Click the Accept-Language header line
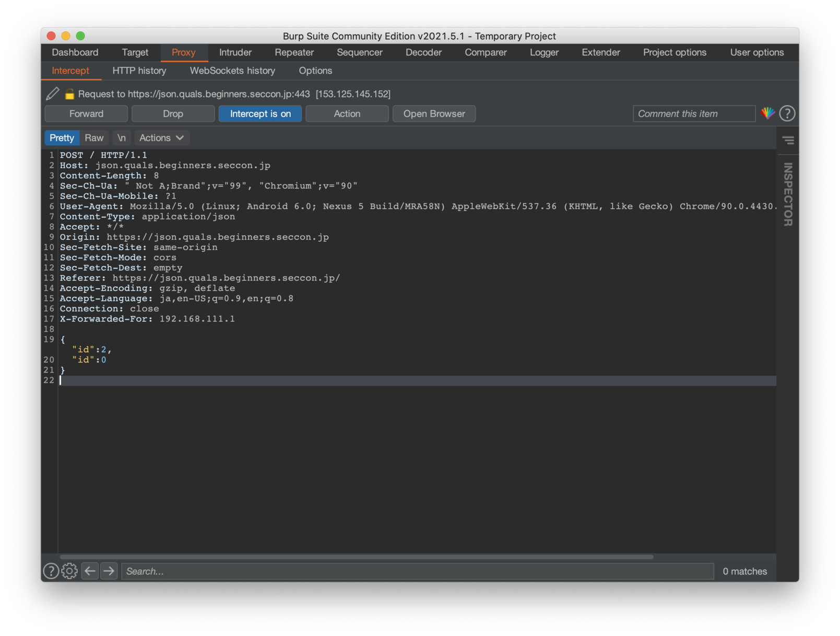Screen dimensions: 840x636 [176, 299]
